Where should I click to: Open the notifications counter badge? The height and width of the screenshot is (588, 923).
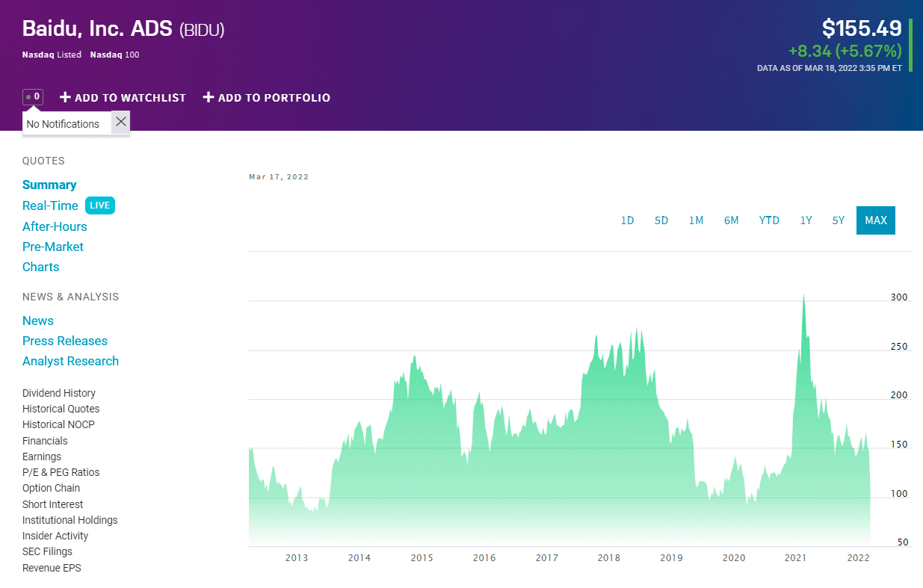tap(33, 97)
